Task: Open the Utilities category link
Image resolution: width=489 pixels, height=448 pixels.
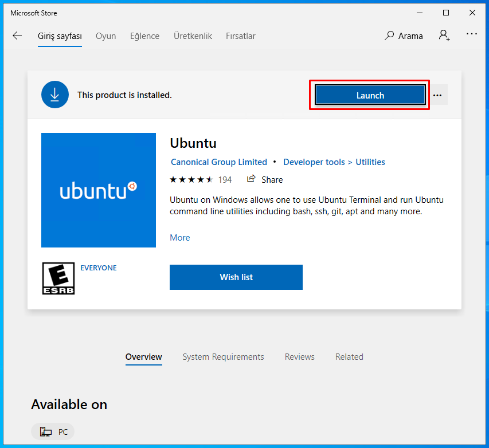Action: coord(370,162)
